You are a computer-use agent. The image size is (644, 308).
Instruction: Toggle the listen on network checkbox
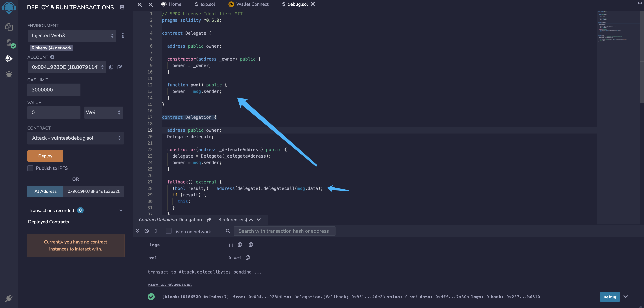pyautogui.click(x=169, y=231)
